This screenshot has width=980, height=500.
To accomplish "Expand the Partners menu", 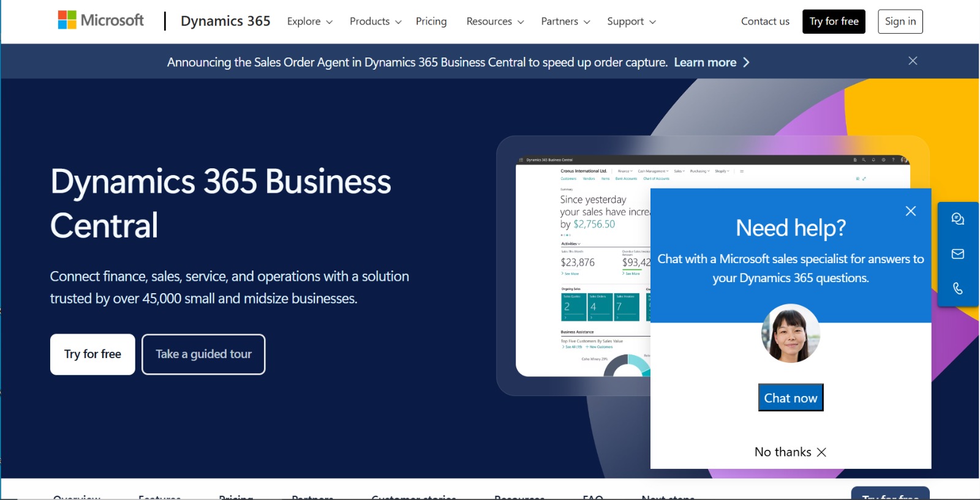I will coord(565,21).
